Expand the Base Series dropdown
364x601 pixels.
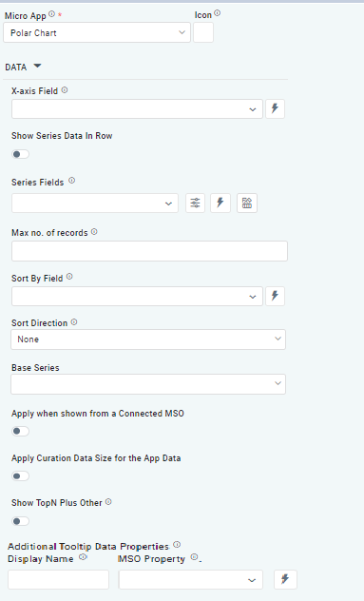[148, 384]
